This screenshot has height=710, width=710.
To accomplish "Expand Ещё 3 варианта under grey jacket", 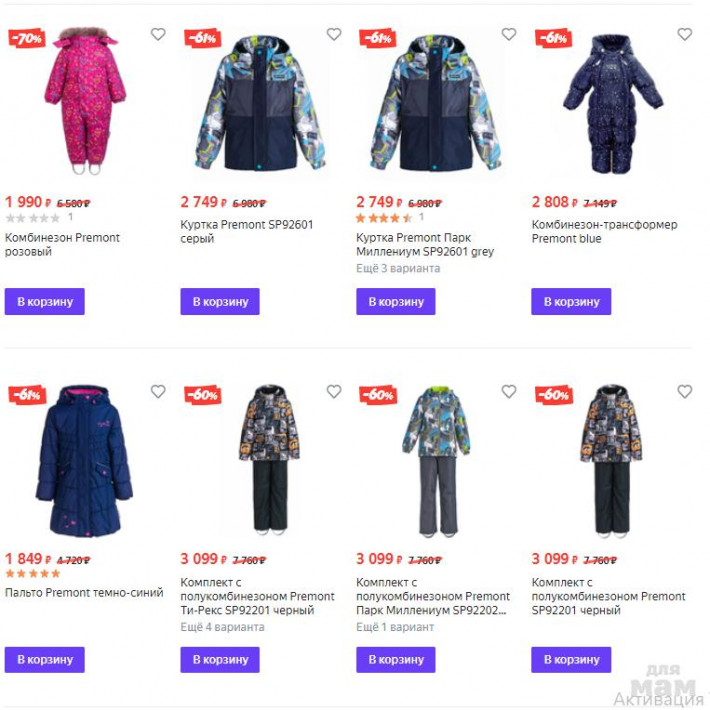I will (398, 269).
